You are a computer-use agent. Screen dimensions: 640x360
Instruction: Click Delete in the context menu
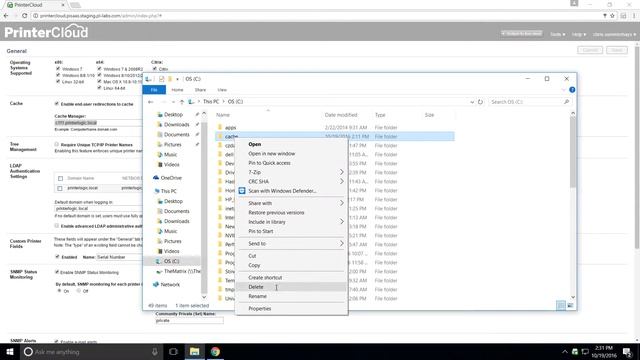pyautogui.click(x=291, y=287)
